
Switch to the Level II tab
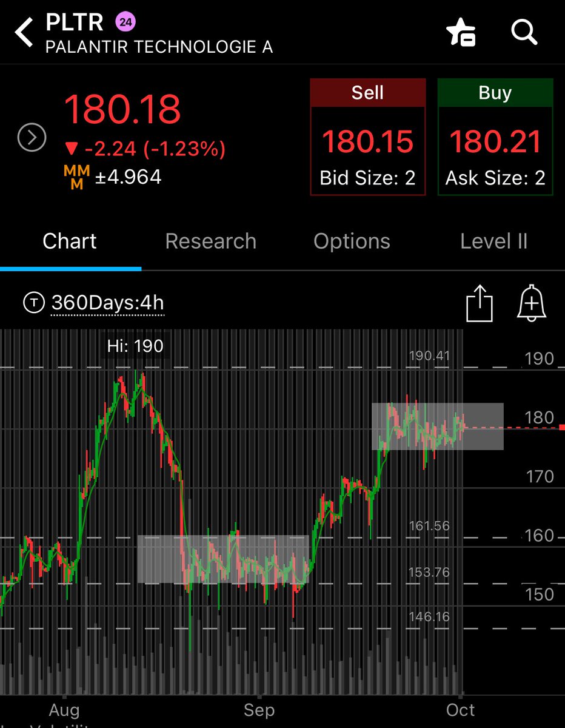click(493, 241)
